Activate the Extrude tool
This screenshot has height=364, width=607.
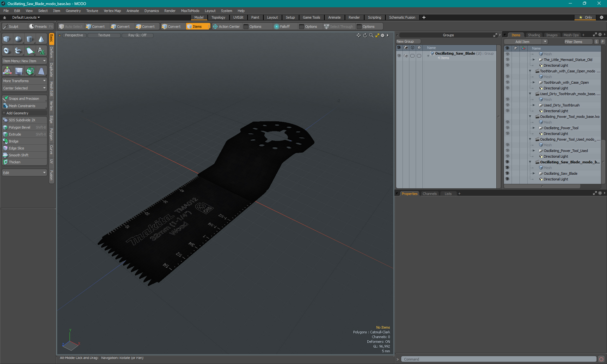click(x=25, y=134)
